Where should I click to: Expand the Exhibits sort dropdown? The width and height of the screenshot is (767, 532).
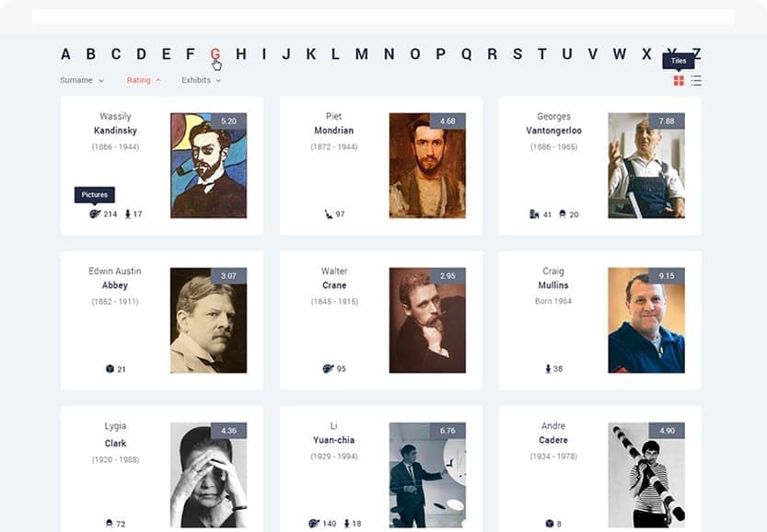[201, 80]
